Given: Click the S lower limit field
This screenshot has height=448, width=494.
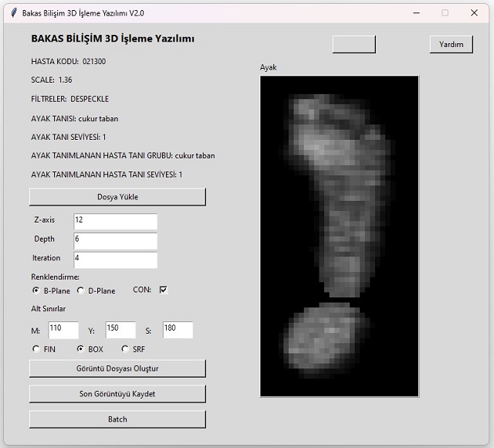Looking at the screenshot, I should pyautogui.click(x=178, y=330).
